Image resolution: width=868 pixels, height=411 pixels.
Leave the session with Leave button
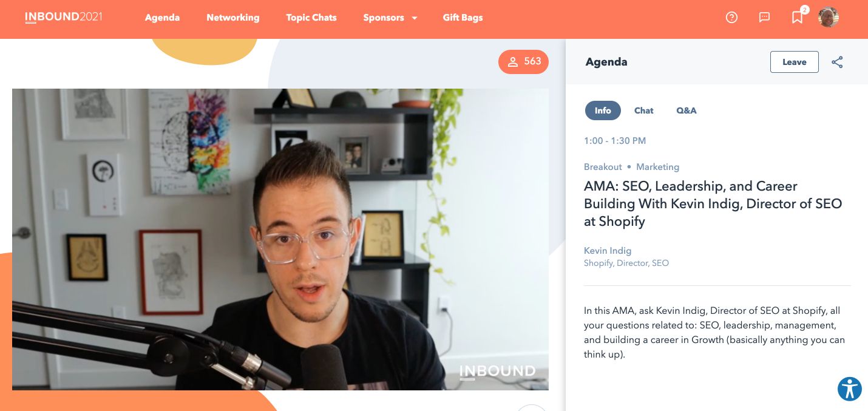(795, 62)
